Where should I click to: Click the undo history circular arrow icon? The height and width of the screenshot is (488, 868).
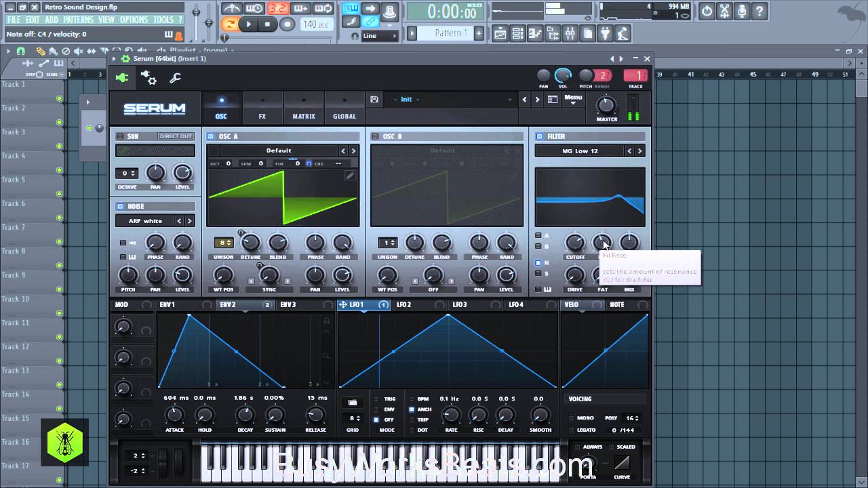pyautogui.click(x=707, y=11)
